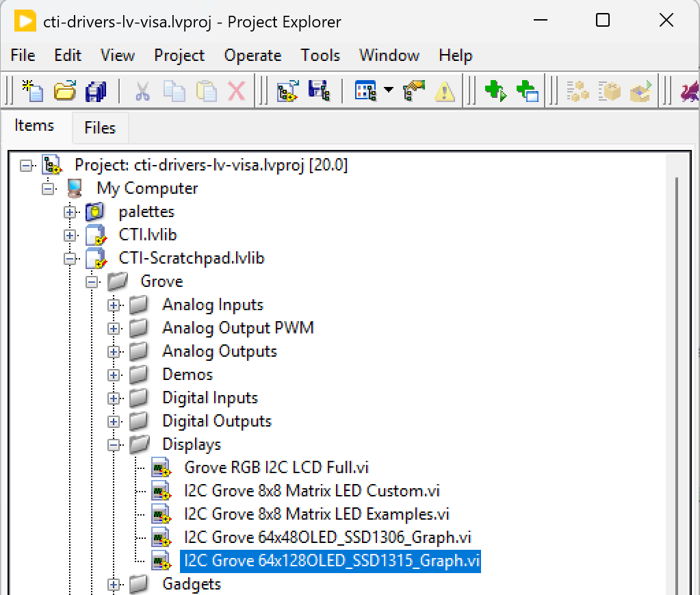Select Grove RGB I2C LCD Full.vi
The image size is (700, 595).
(x=277, y=467)
